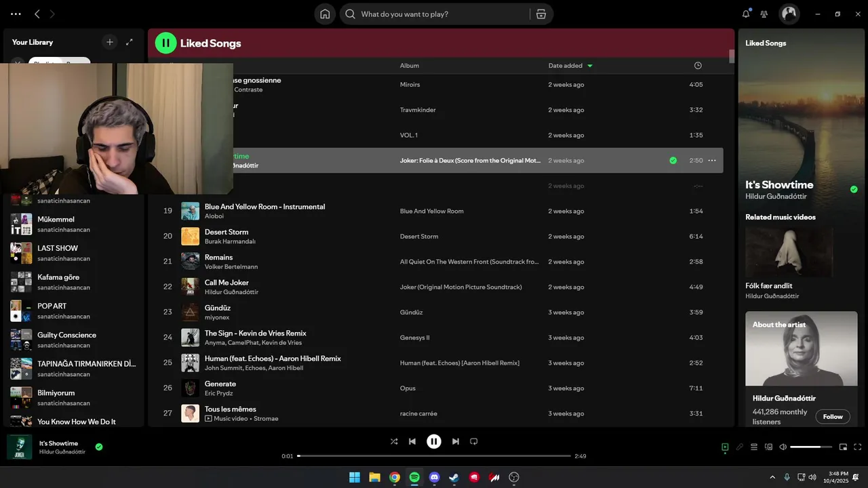Open Connect to a device
The image size is (868, 488).
[768, 447]
